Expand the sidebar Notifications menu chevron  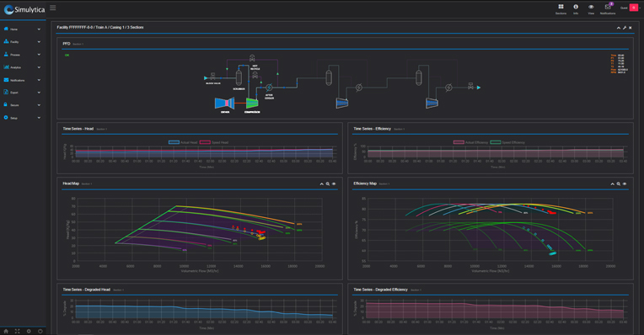39,80
